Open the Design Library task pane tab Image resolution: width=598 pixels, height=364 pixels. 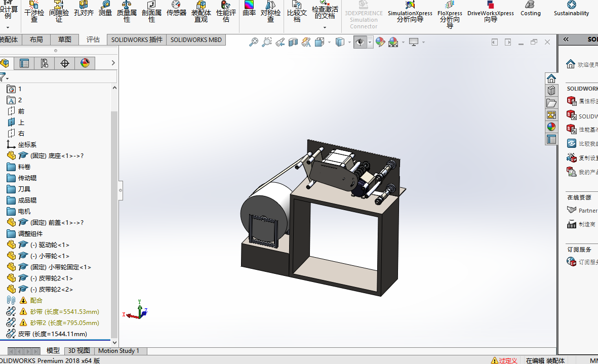(551, 90)
